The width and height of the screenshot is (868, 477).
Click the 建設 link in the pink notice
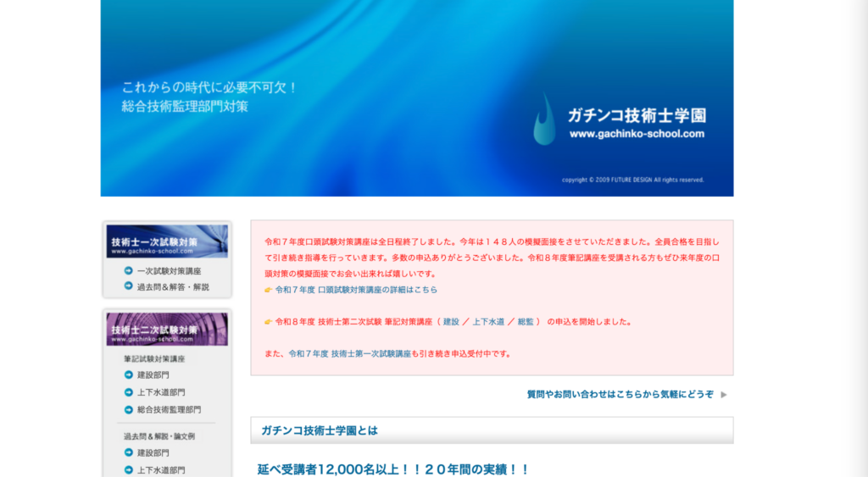click(452, 322)
